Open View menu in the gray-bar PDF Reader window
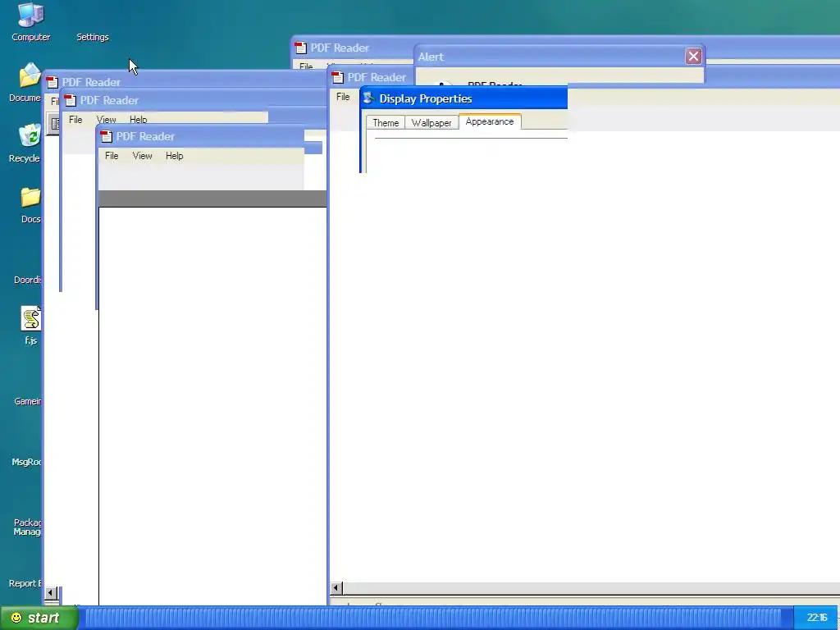 142,155
